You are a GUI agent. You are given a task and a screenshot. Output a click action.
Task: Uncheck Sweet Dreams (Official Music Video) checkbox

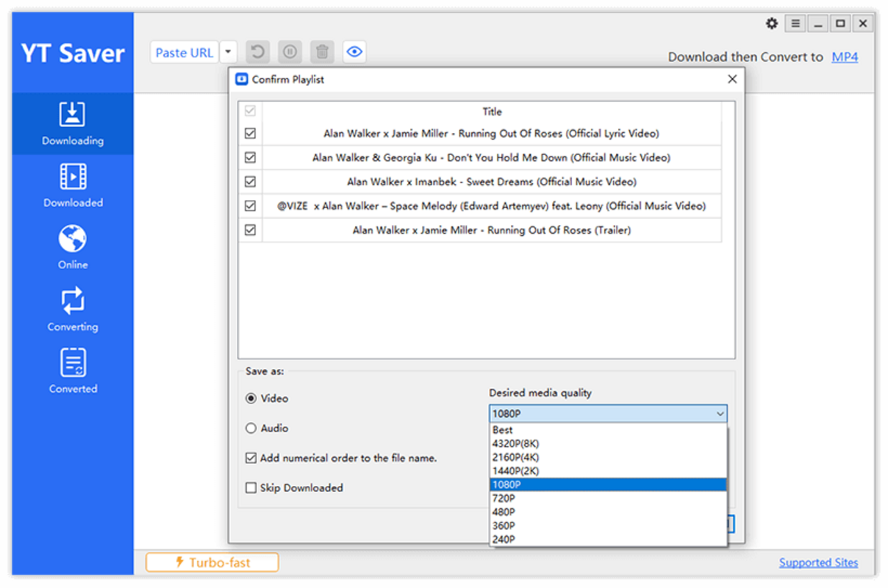(x=250, y=182)
